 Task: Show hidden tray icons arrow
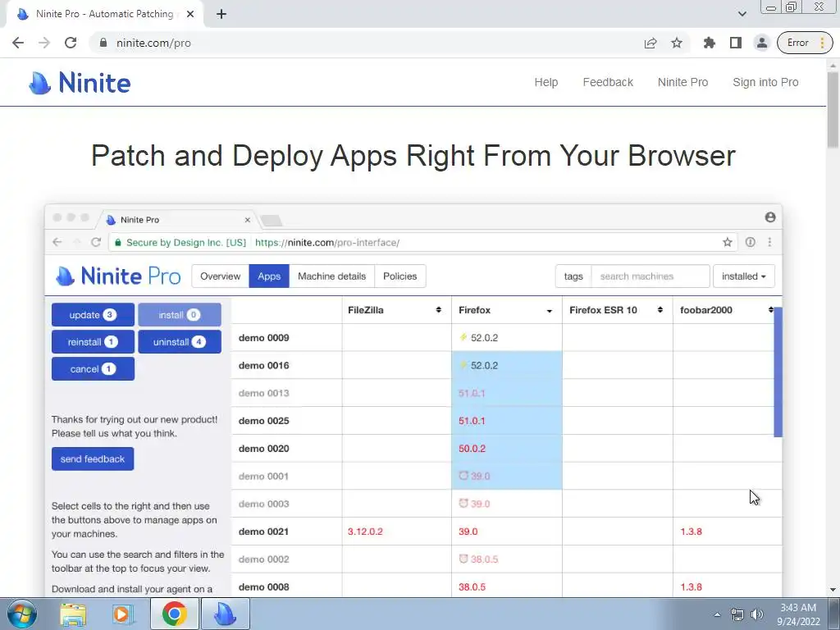(x=717, y=614)
